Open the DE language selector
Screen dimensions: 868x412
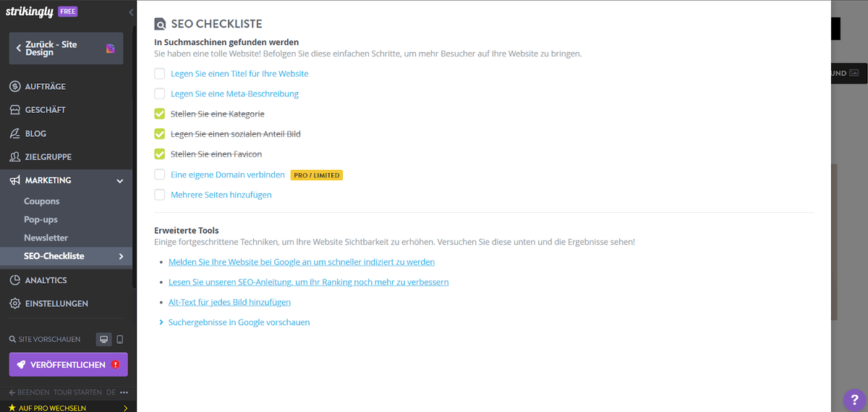111,392
